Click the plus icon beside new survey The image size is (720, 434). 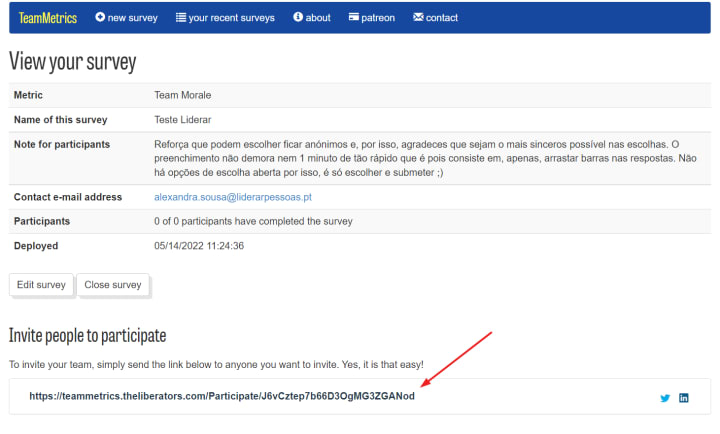coord(100,17)
